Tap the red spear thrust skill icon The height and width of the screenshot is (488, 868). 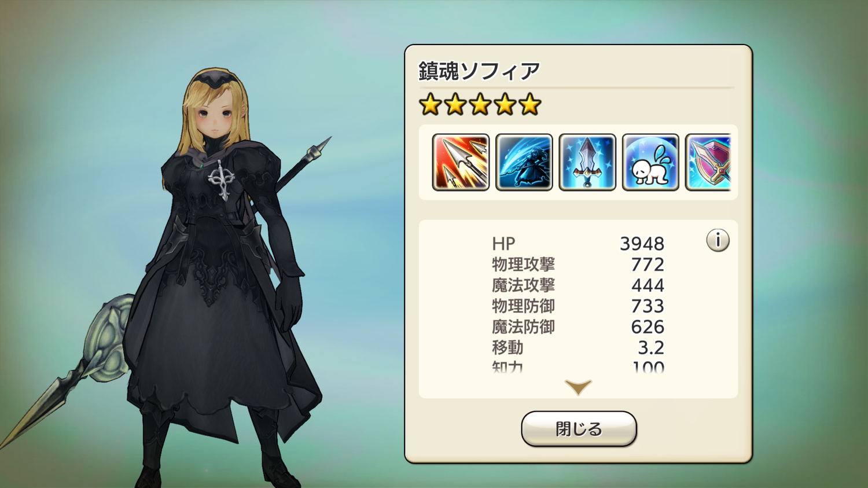point(461,162)
